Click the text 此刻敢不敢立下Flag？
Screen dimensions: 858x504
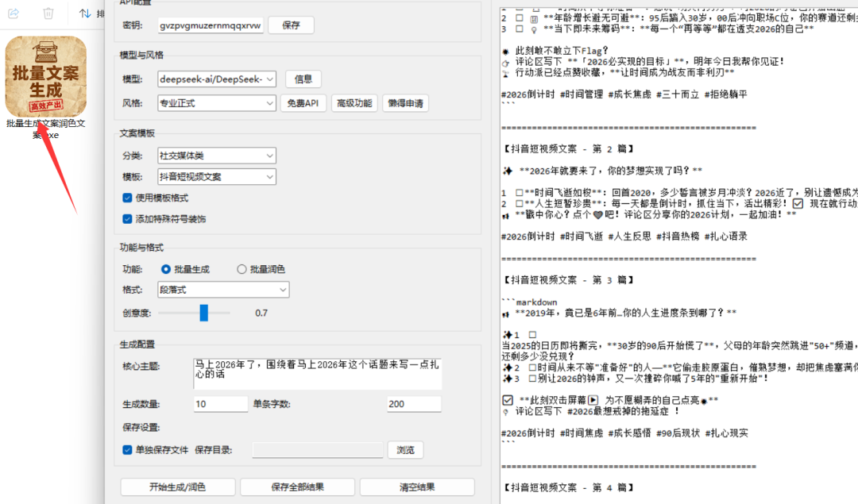pos(562,51)
